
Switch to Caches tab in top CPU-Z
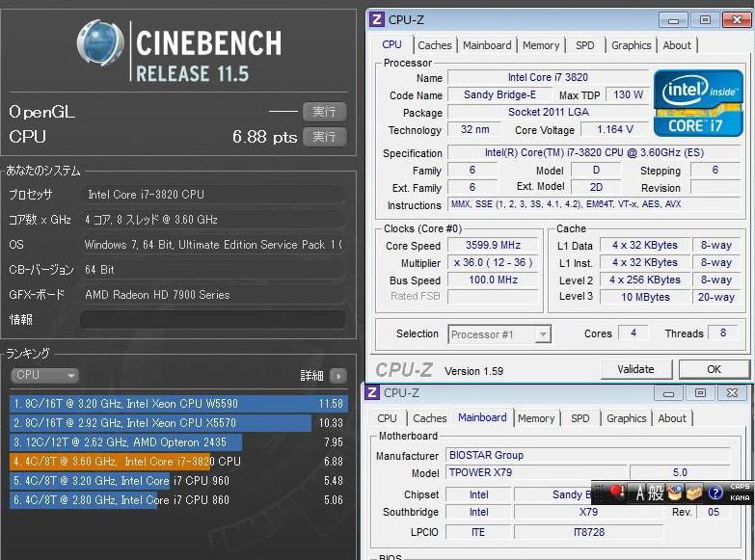(x=434, y=45)
